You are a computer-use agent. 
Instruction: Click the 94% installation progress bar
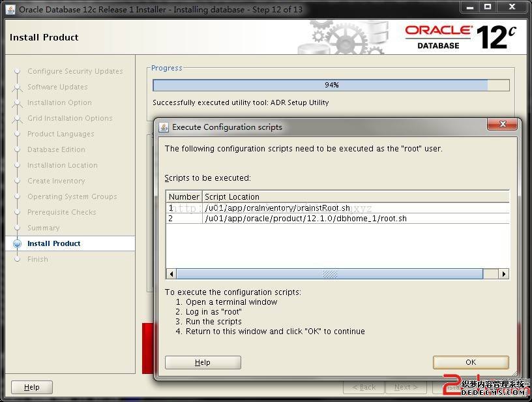(331, 85)
